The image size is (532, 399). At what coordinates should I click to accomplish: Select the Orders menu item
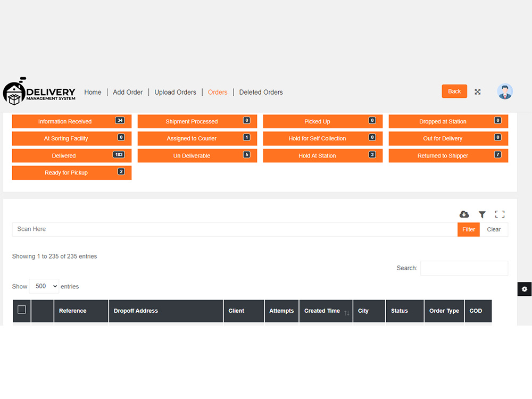[218, 92]
